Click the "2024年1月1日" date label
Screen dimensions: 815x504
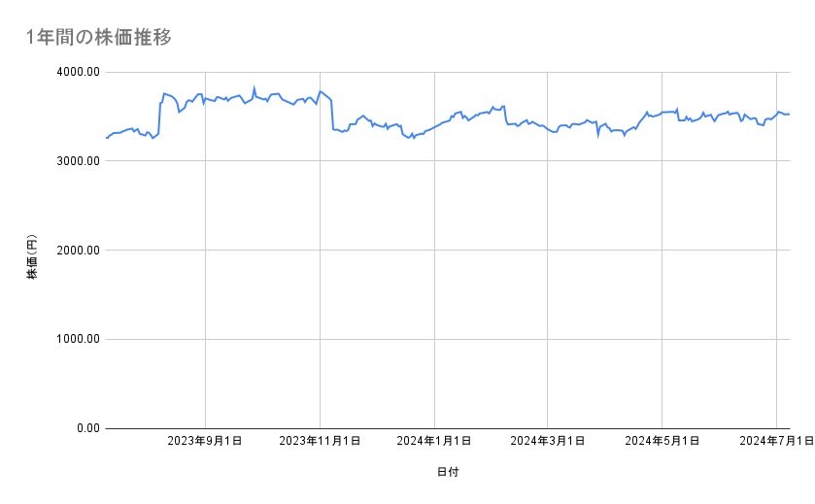tap(434, 442)
